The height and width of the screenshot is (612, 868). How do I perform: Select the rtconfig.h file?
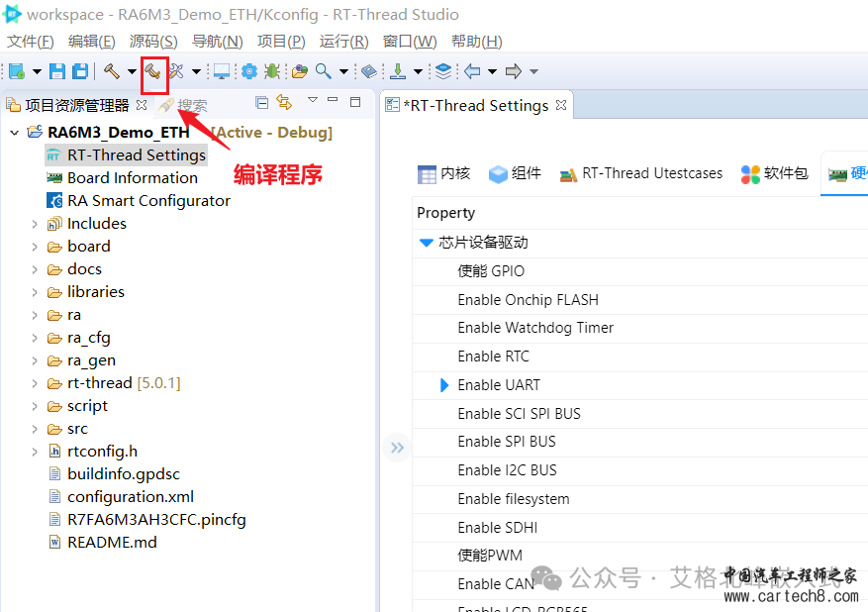pyautogui.click(x=93, y=452)
